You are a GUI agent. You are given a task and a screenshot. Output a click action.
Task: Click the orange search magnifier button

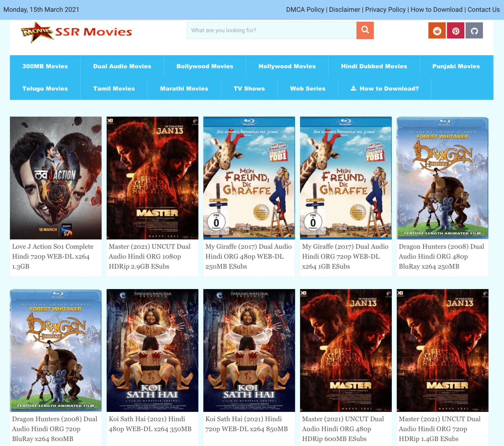coord(365,30)
